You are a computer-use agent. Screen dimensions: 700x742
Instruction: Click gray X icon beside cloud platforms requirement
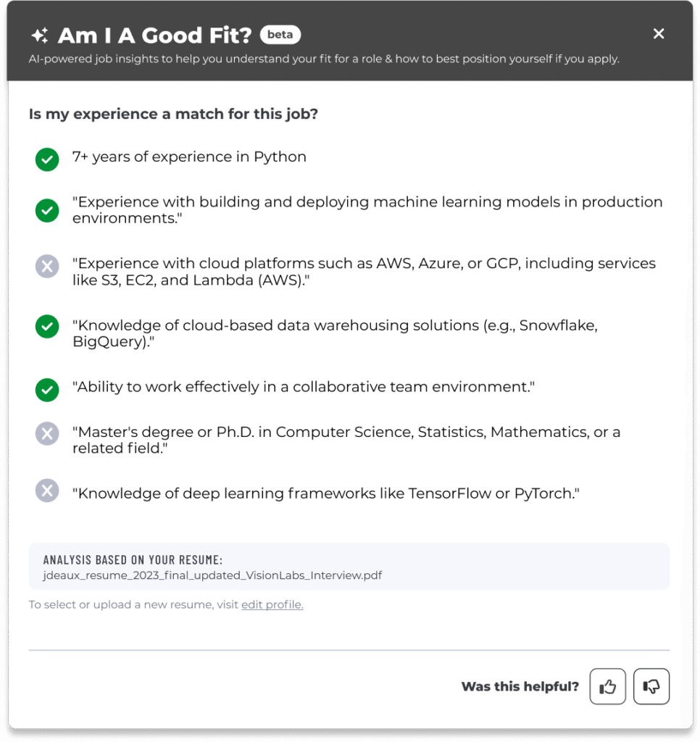point(47,266)
